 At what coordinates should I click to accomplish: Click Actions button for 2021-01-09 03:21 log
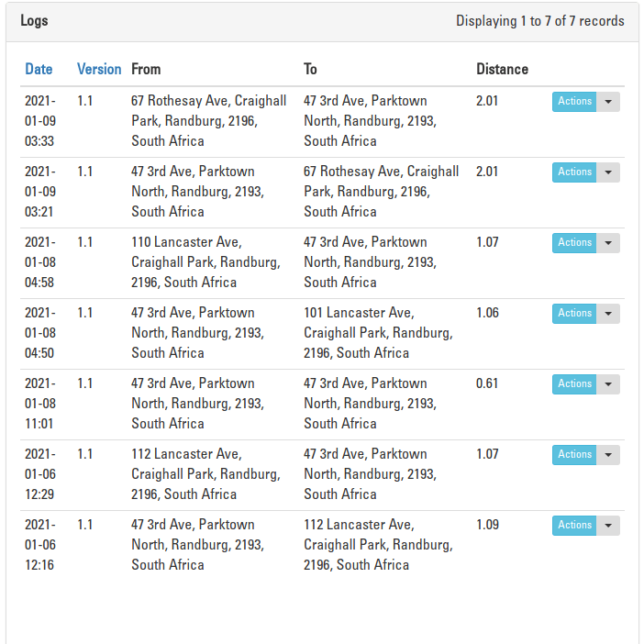[574, 172]
